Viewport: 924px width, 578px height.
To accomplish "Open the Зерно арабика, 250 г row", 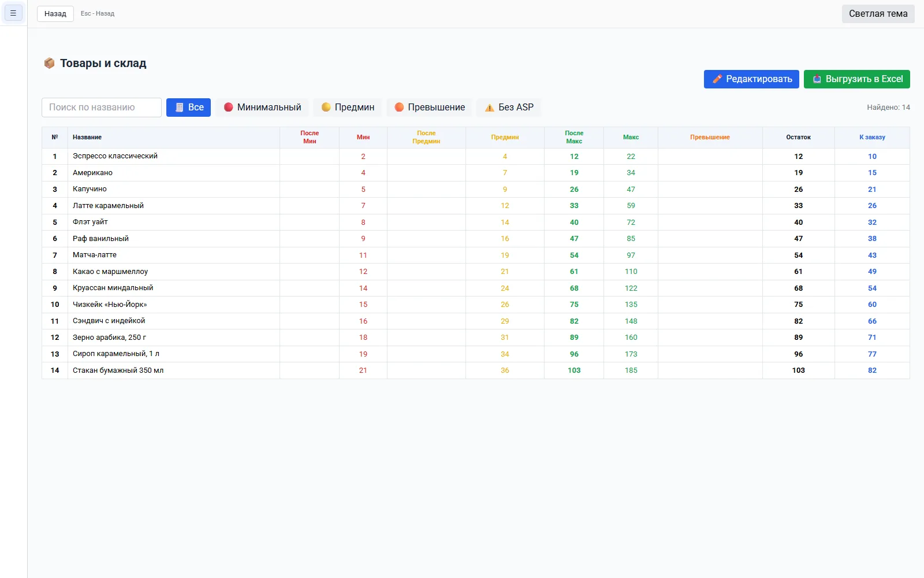I will (476, 338).
